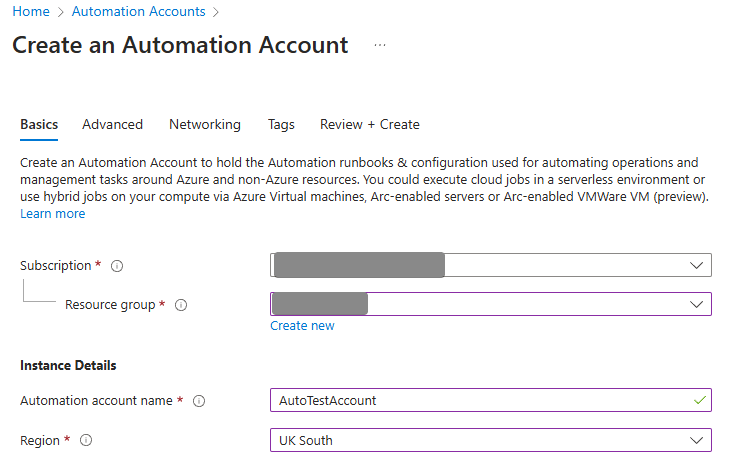Switch to the Advanced tab
The image size is (740, 473).
coord(112,125)
